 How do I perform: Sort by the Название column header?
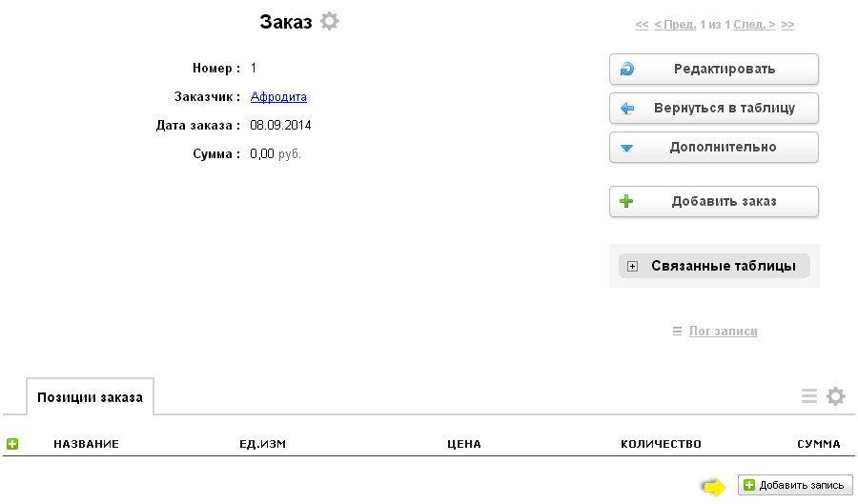86,444
